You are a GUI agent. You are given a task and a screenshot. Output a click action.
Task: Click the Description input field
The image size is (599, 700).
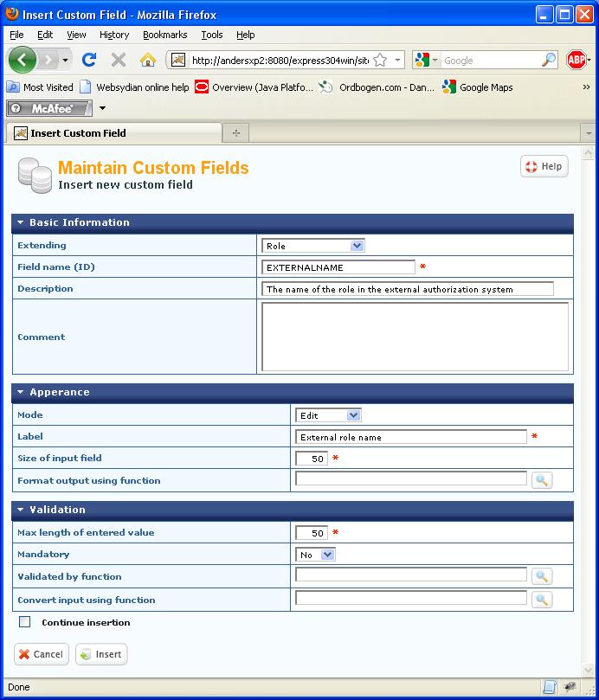pos(408,289)
